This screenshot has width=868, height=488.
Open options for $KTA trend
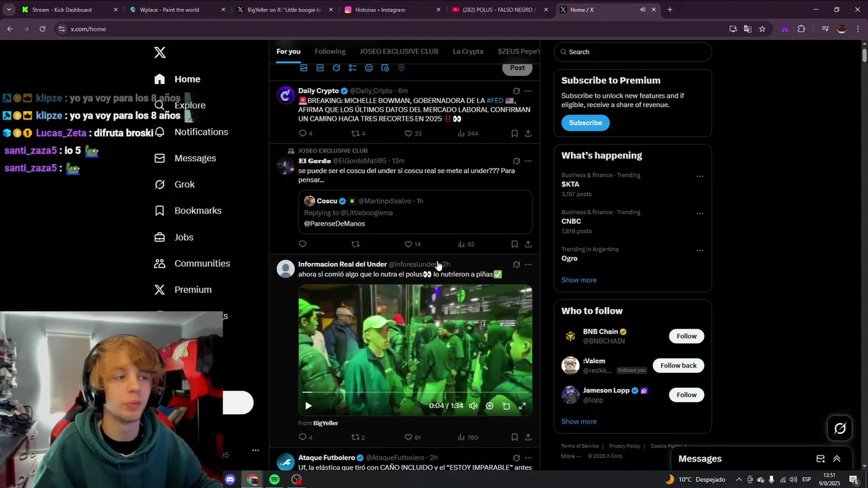tap(700, 176)
